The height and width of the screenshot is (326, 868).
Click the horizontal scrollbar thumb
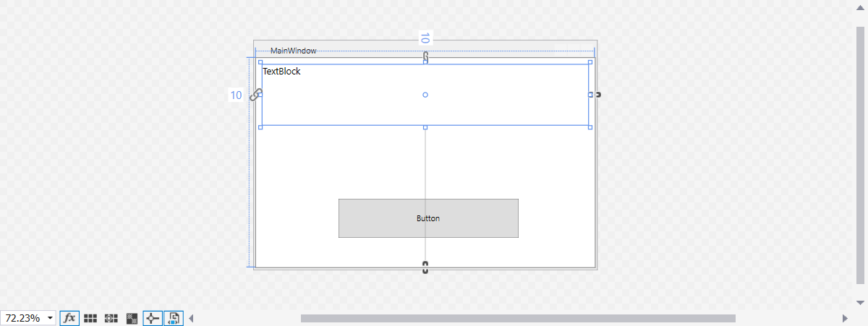pos(518,318)
